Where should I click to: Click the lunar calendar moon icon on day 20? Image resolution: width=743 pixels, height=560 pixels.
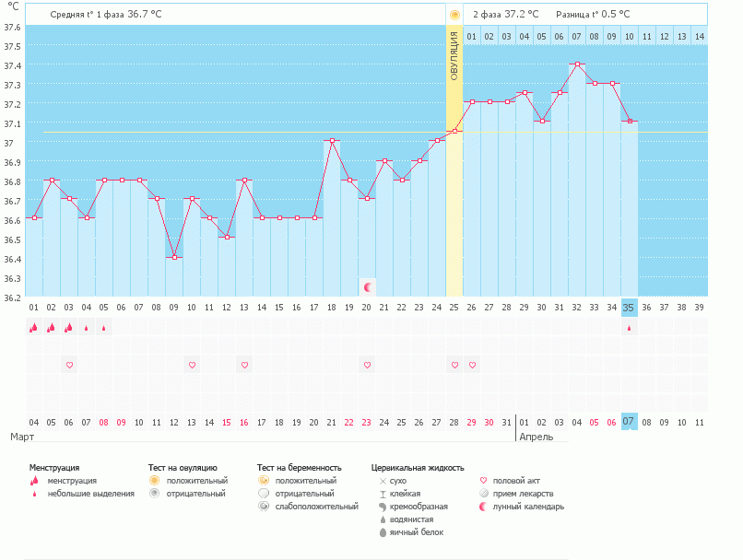coord(367,287)
